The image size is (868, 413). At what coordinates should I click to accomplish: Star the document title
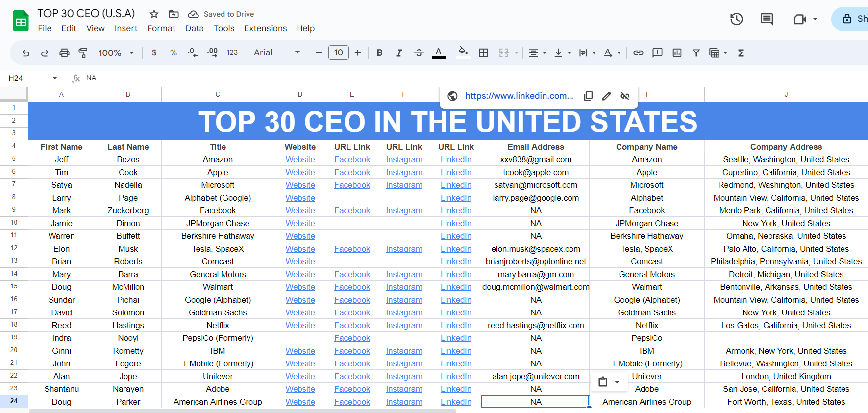click(x=154, y=14)
